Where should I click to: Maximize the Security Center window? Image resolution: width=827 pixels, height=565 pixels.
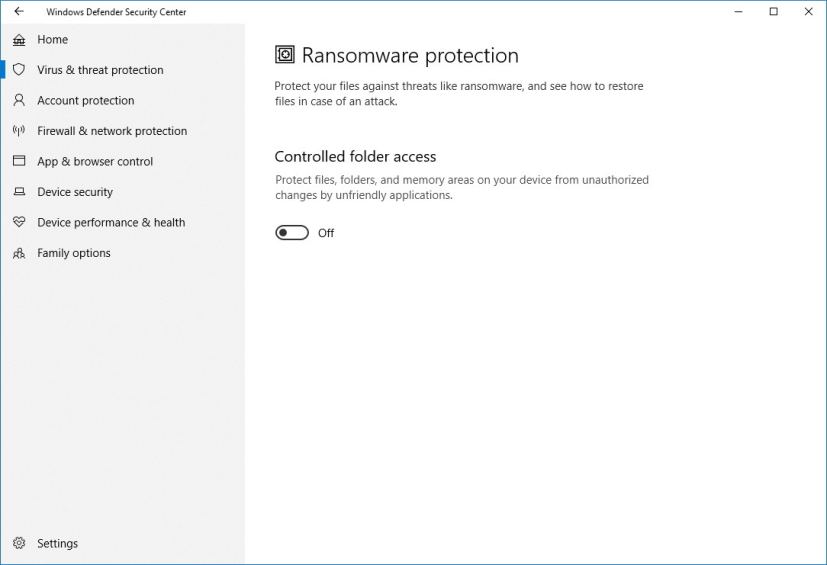click(773, 12)
